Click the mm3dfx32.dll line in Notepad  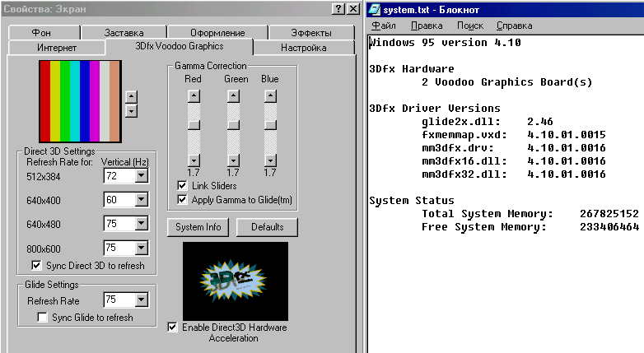click(x=513, y=174)
